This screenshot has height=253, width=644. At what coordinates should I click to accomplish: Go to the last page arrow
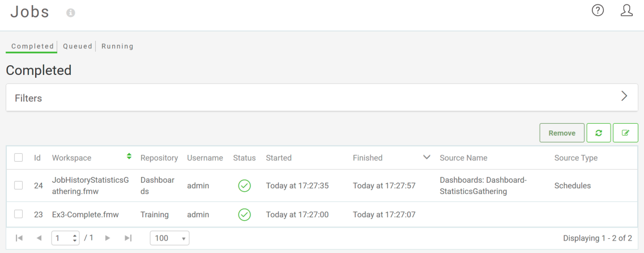pyautogui.click(x=128, y=238)
